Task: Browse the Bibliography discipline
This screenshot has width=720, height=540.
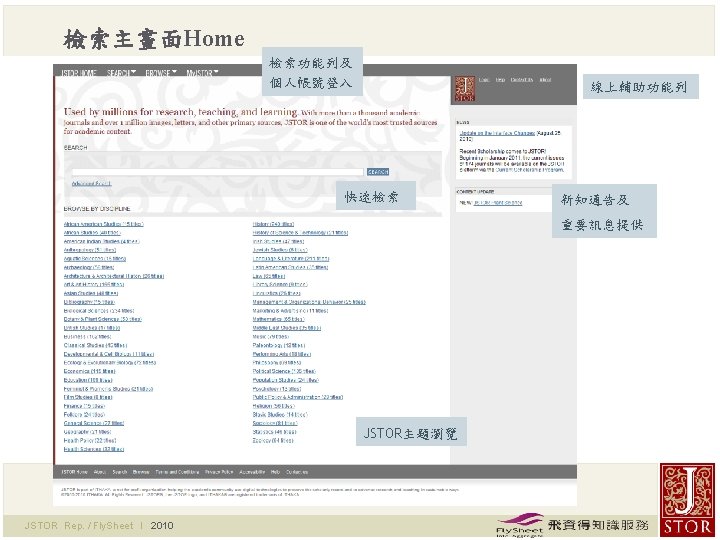Action: [x=89, y=302]
